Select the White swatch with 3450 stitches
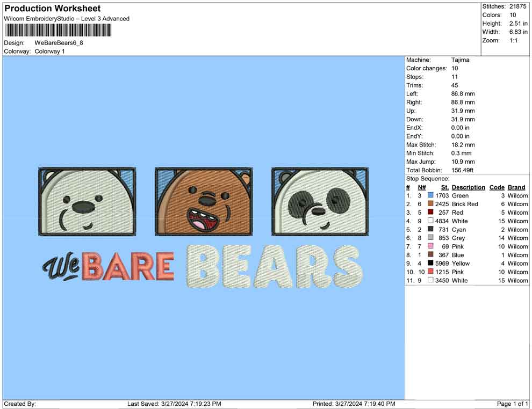The image size is (532, 409). 430,280
